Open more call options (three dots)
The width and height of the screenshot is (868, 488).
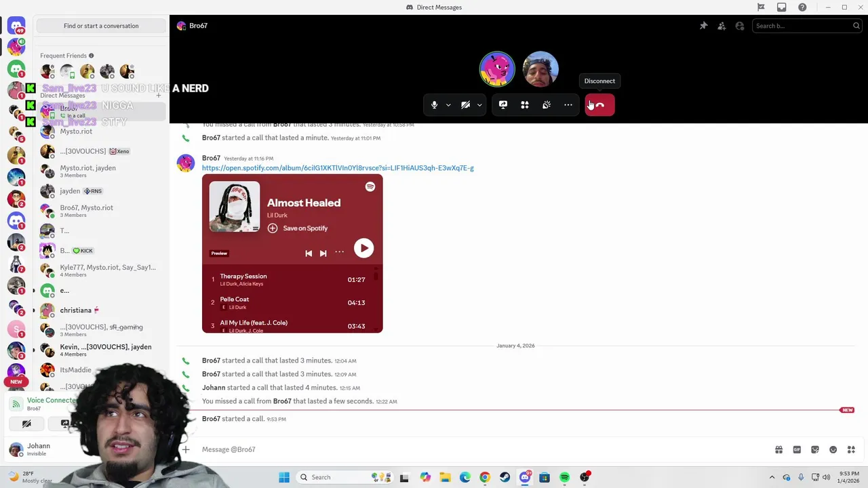point(568,105)
